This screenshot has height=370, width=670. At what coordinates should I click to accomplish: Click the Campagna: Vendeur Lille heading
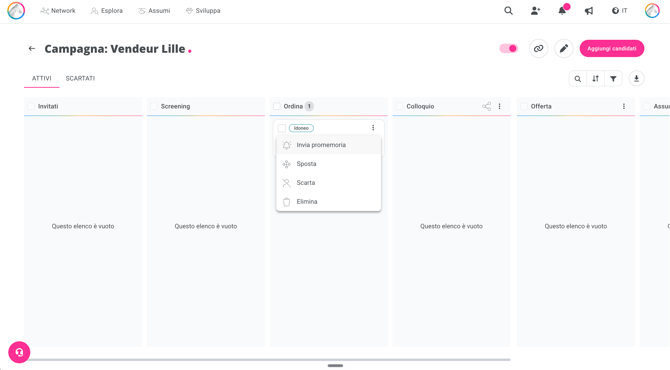[115, 49]
